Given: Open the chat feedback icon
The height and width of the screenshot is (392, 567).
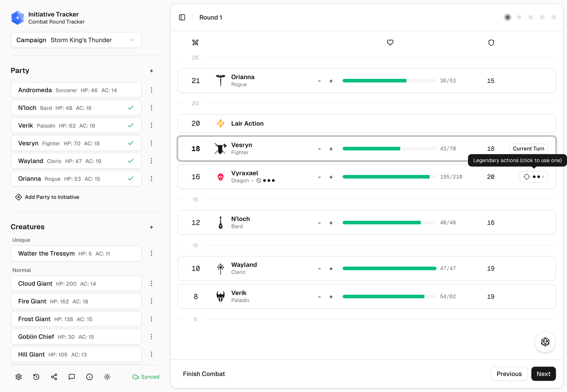Looking at the screenshot, I should tap(72, 377).
